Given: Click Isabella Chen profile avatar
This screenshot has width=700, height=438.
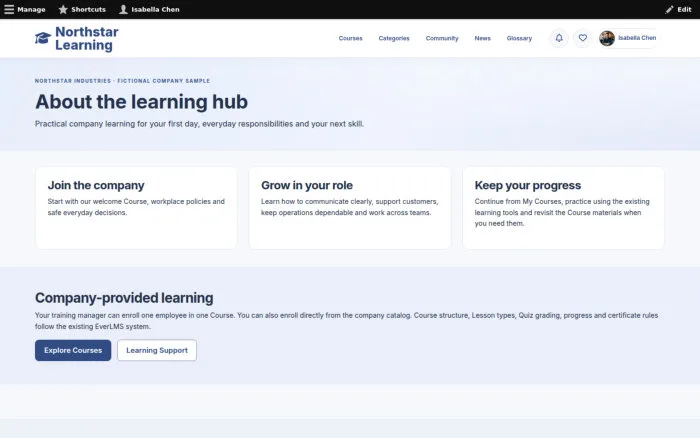Looking at the screenshot, I should [x=607, y=38].
